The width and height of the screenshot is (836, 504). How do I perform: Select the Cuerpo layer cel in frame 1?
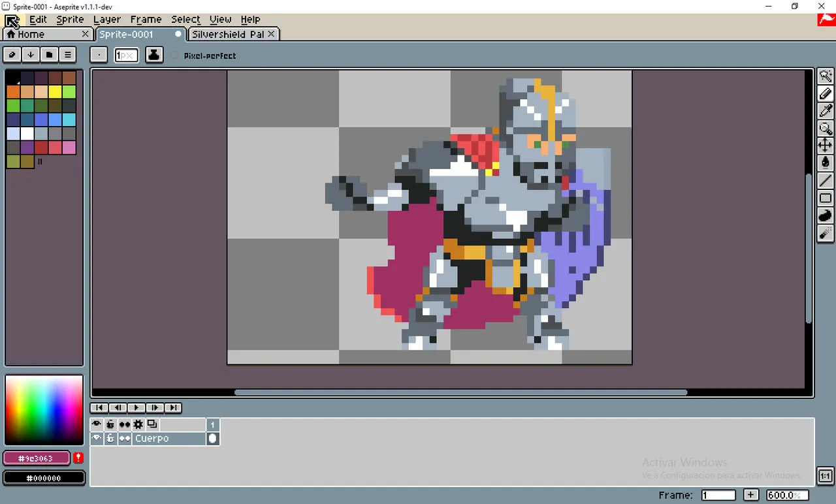tap(212, 439)
